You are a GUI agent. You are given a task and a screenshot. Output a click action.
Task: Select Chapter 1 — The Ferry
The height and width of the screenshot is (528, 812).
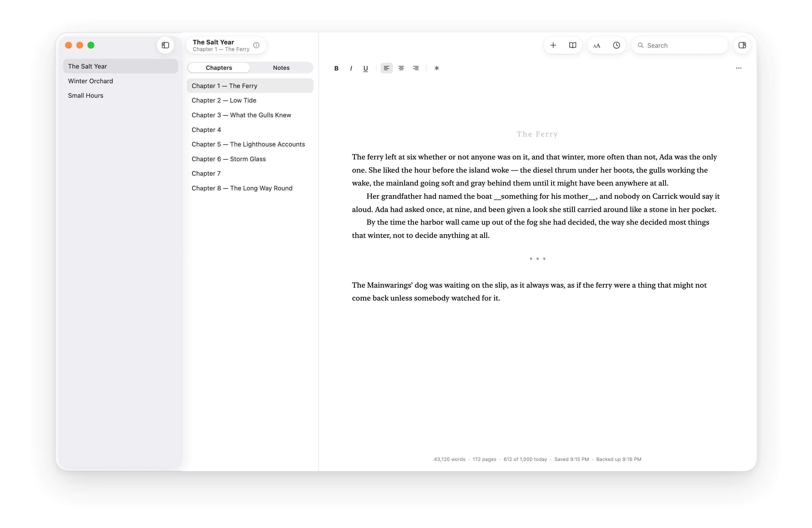(250, 86)
